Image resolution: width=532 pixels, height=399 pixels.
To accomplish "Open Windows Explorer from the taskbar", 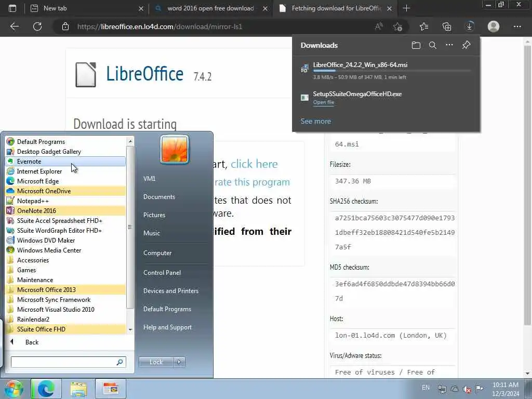I will (x=79, y=389).
